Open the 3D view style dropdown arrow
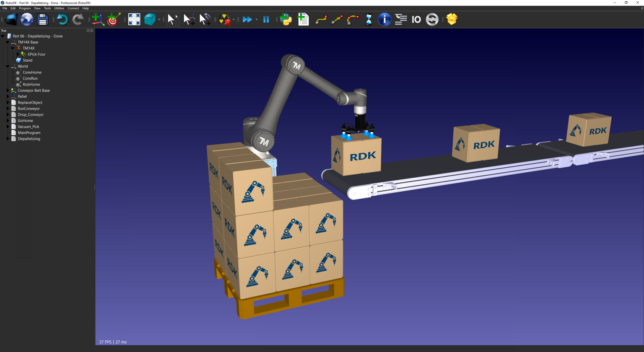The width and height of the screenshot is (644, 352). (158, 19)
